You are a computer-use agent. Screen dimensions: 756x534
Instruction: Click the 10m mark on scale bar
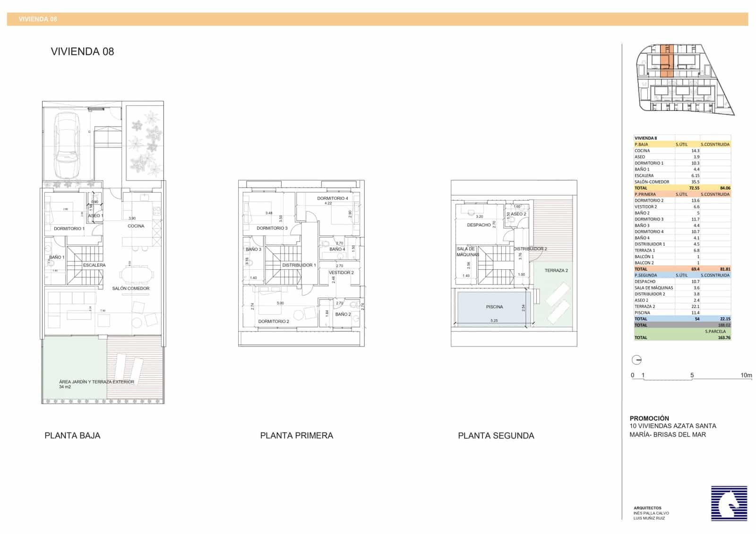(746, 375)
